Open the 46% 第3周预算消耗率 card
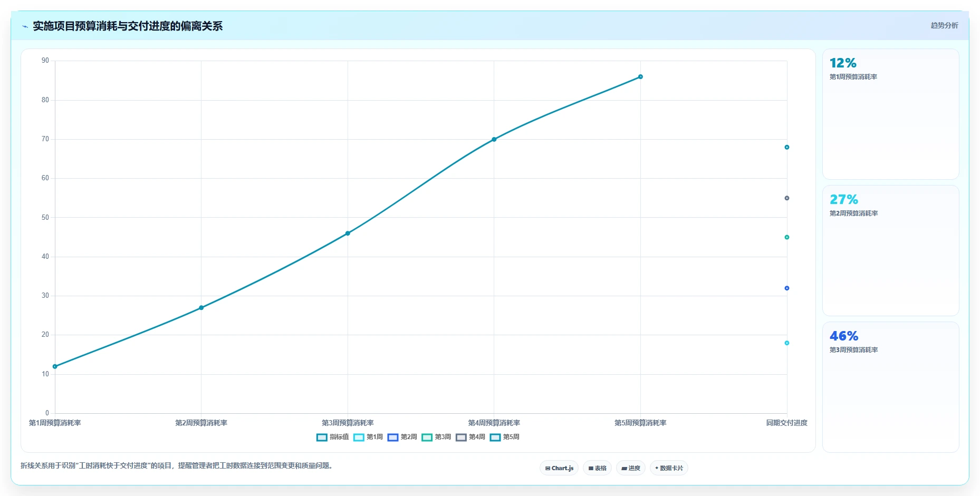 [x=890, y=387]
